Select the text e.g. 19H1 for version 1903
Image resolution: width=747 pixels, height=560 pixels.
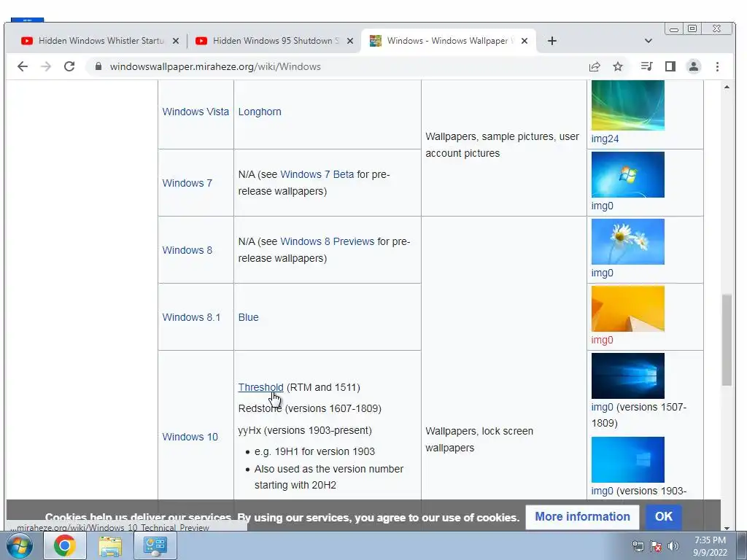[314, 451]
